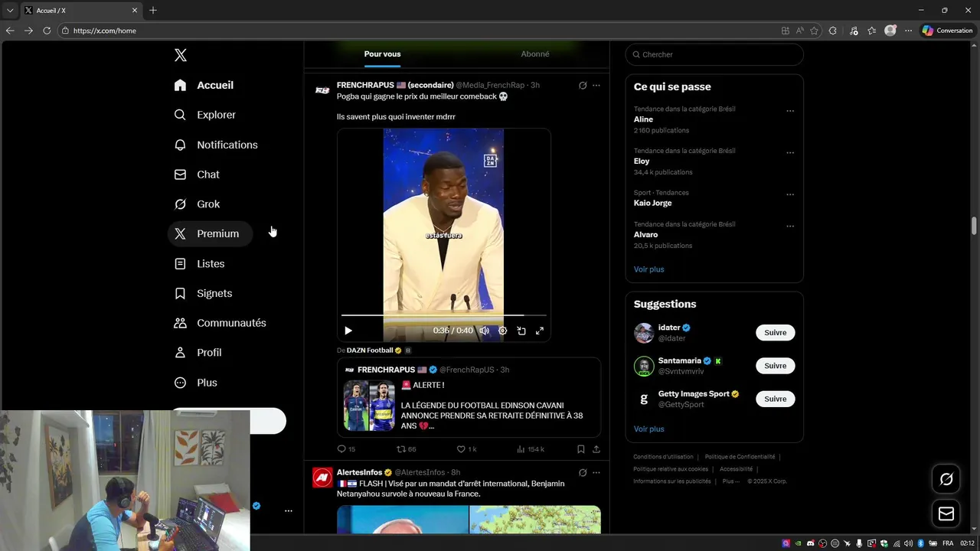Open Copilot Conversation in Edge
The width and height of the screenshot is (980, 551).
947,31
